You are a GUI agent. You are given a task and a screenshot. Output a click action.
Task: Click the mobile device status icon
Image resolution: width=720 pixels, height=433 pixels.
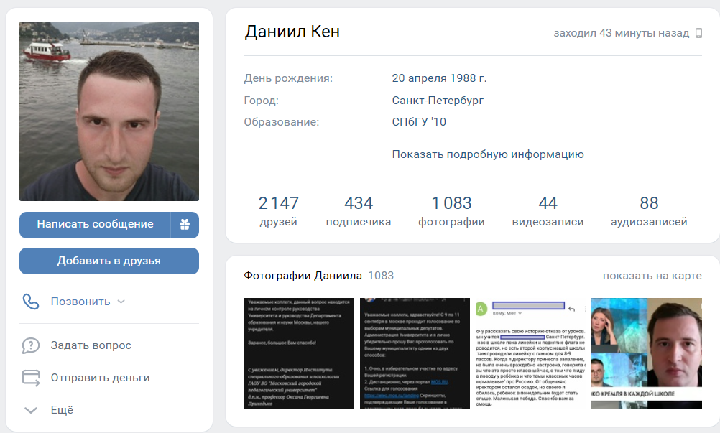(x=698, y=33)
